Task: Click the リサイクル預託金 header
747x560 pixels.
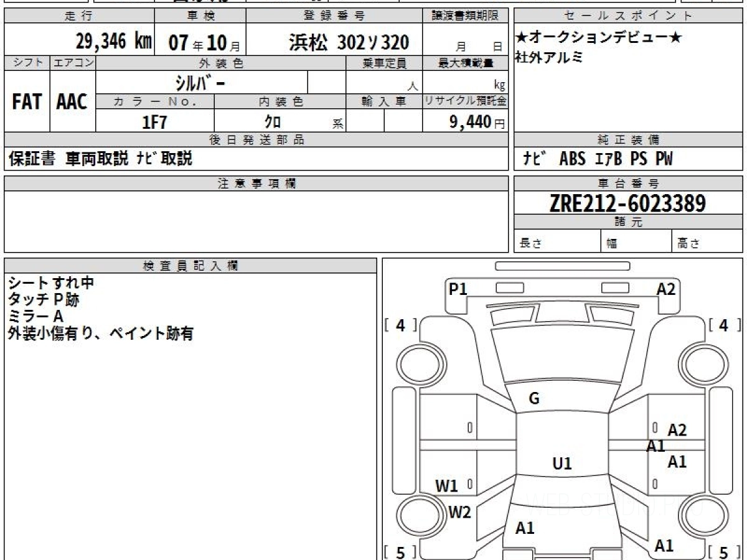Action: [466, 101]
